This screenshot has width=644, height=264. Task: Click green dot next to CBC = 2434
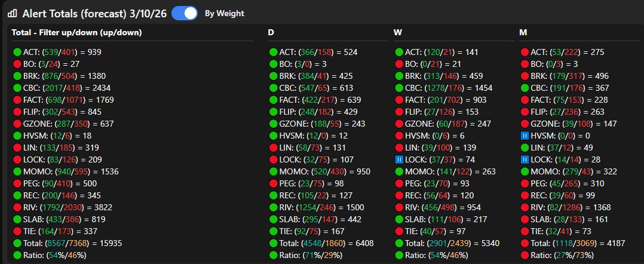[17, 88]
